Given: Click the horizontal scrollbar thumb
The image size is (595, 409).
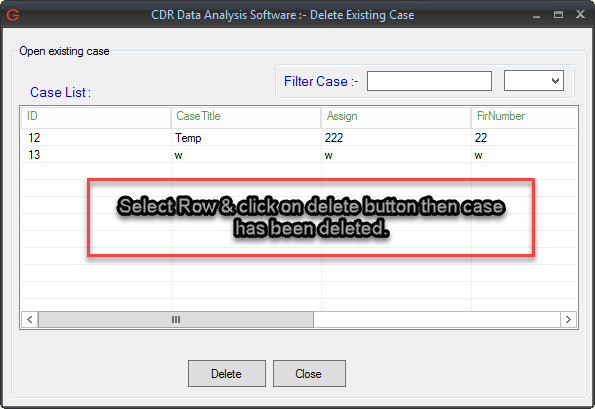Looking at the screenshot, I should [176, 319].
